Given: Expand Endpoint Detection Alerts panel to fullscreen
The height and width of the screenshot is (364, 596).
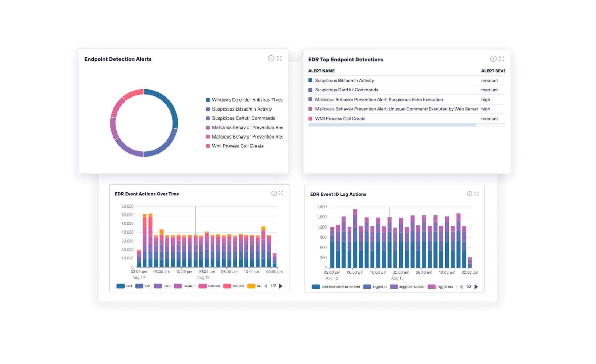Looking at the screenshot, I should pyautogui.click(x=279, y=59).
